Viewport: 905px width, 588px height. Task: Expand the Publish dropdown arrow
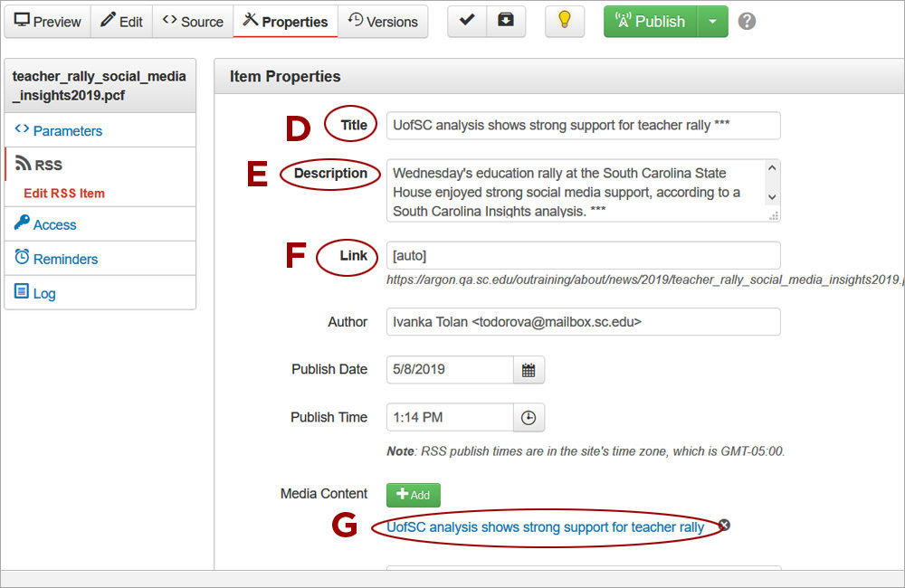pyautogui.click(x=713, y=22)
